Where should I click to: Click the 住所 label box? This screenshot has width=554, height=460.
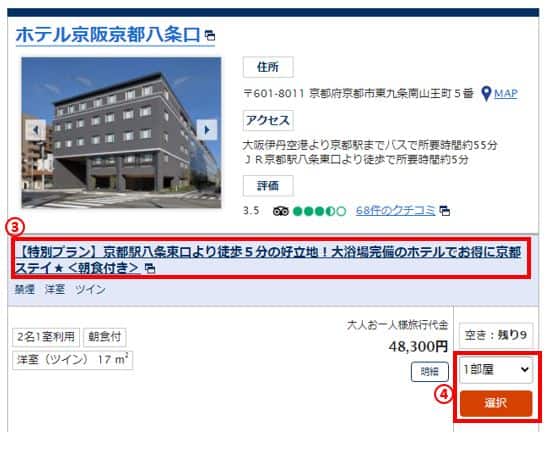point(268,67)
